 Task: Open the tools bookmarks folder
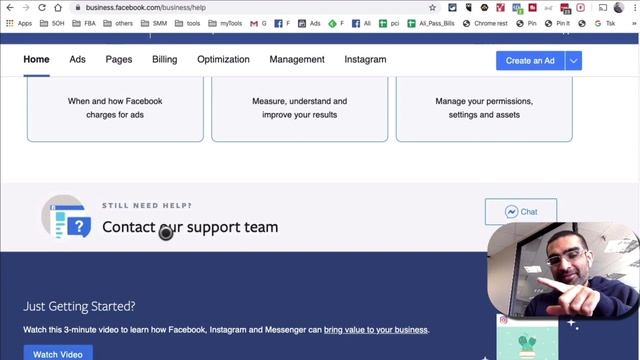click(187, 23)
